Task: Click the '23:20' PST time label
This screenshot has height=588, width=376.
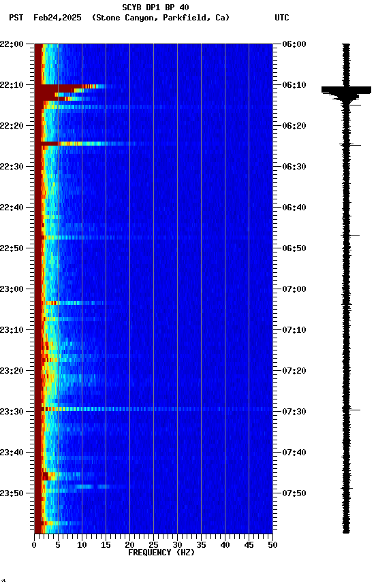Action: [x=12, y=372]
